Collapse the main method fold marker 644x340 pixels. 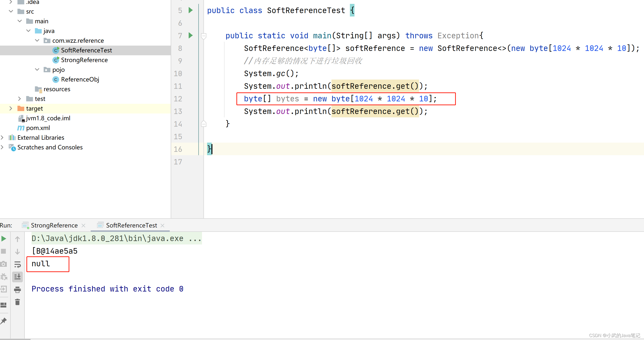(x=203, y=35)
